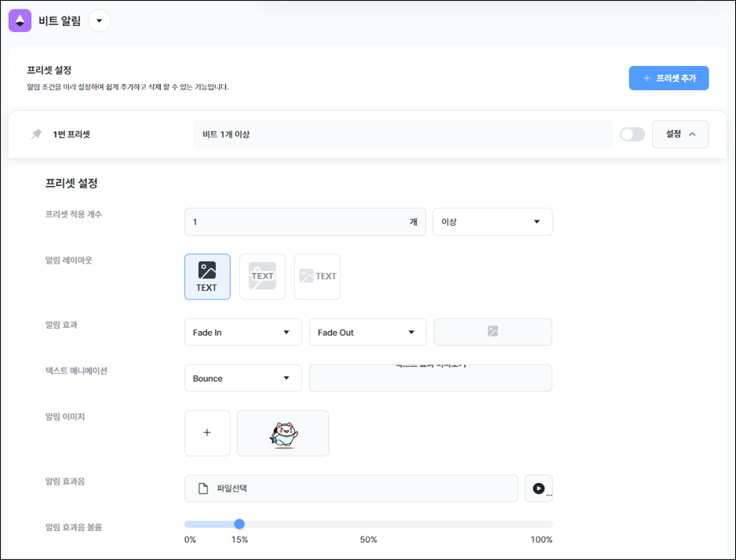Click the file icon beside 파일선택
The height and width of the screenshot is (560, 736).
click(202, 489)
